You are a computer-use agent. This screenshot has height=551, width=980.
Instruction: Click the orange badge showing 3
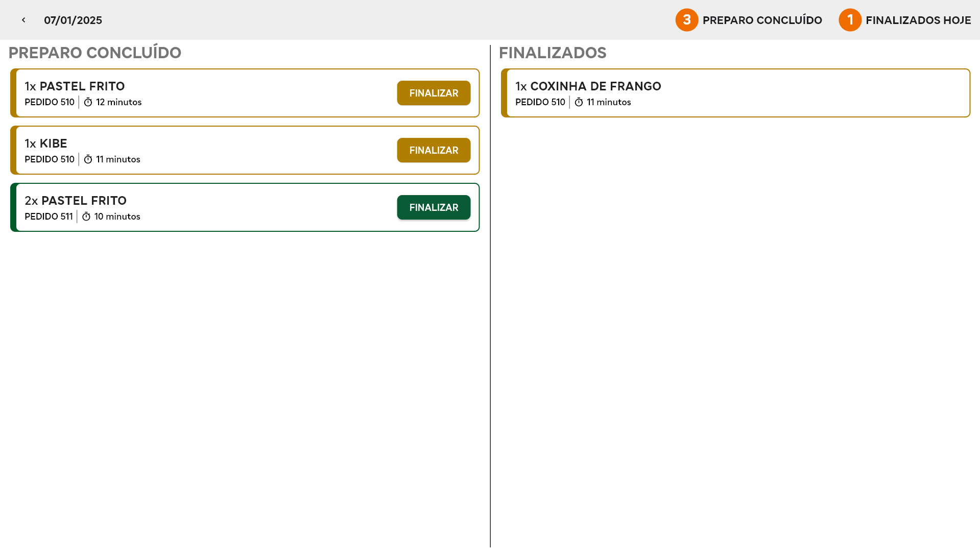coord(686,20)
